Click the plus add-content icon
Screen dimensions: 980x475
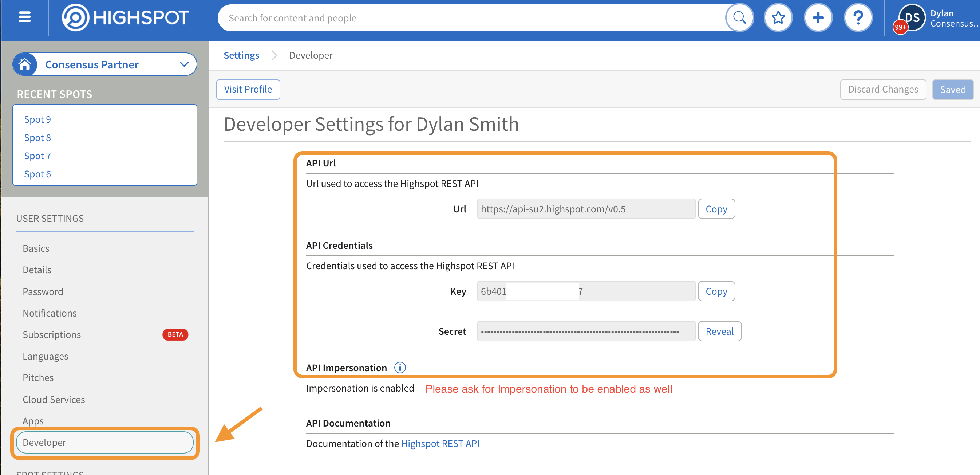818,17
